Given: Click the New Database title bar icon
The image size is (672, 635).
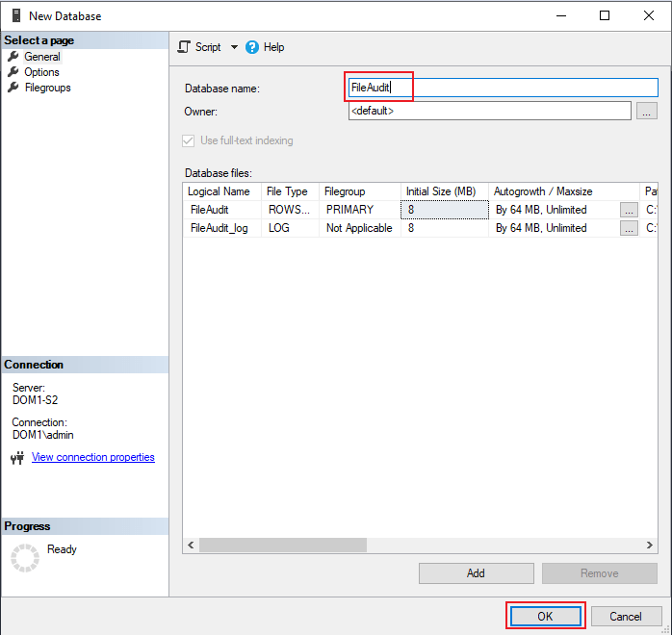Looking at the screenshot, I should tap(15, 15).
